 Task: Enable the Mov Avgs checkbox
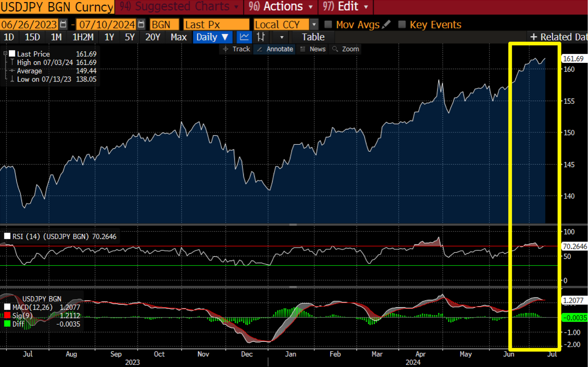(328, 25)
